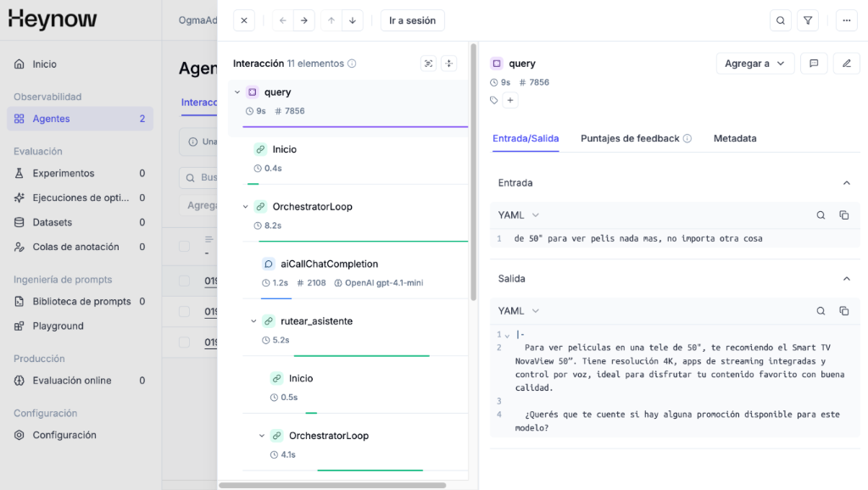Open the Agregar a dropdown
This screenshot has height=490, width=868.
[x=755, y=64]
